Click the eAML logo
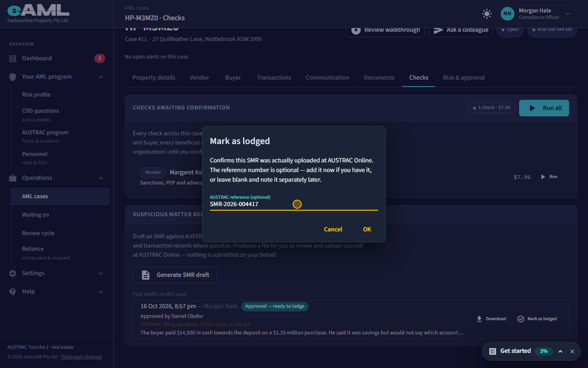Screen dimensions: 588x368 pos(38,9)
